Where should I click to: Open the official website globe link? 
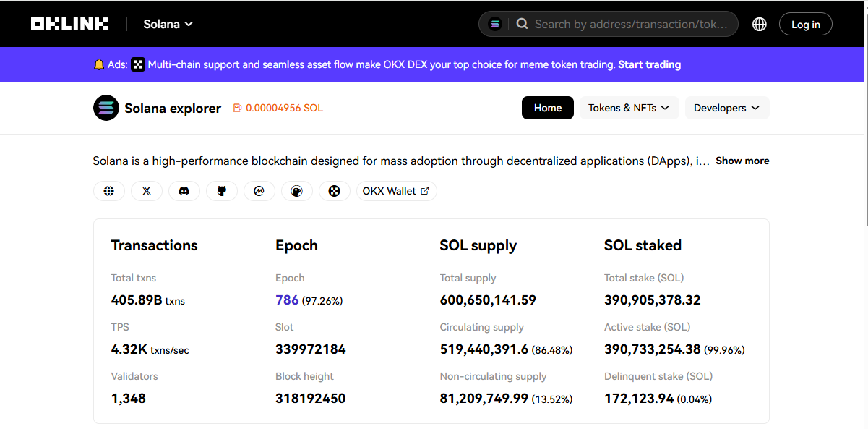[109, 191]
